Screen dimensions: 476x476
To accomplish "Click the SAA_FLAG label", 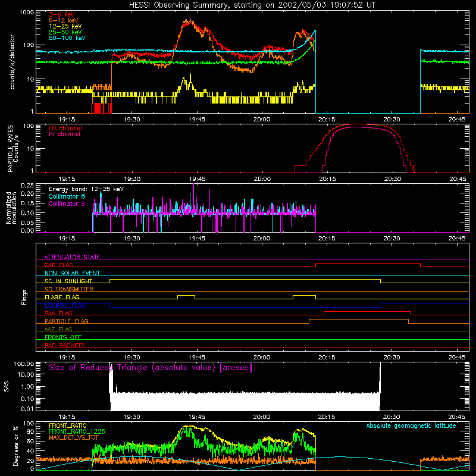I will (x=58, y=313).
